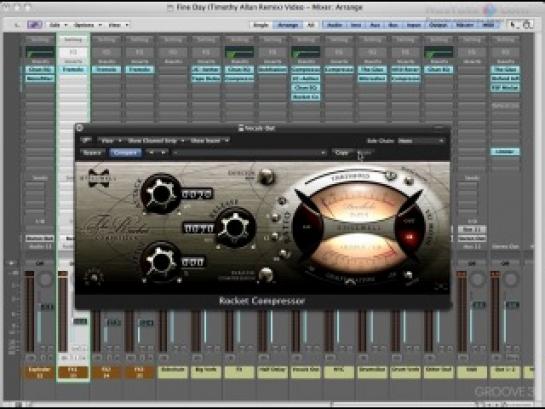
Task: Click the small button right of Threshold arc
Action: [x=409, y=180]
